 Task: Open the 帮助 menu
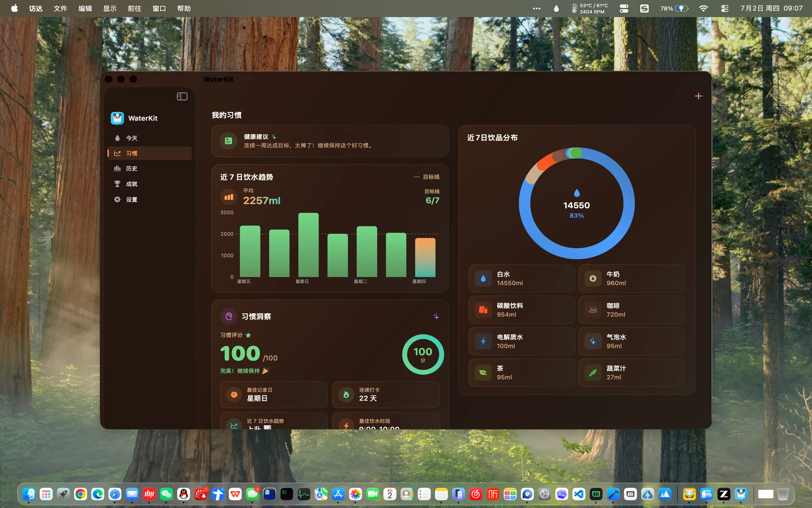[184, 8]
